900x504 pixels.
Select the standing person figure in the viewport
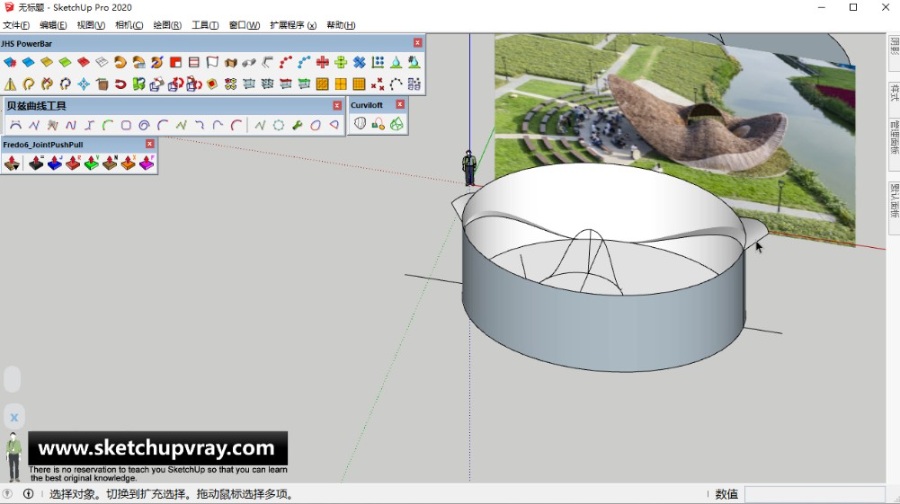tap(469, 168)
